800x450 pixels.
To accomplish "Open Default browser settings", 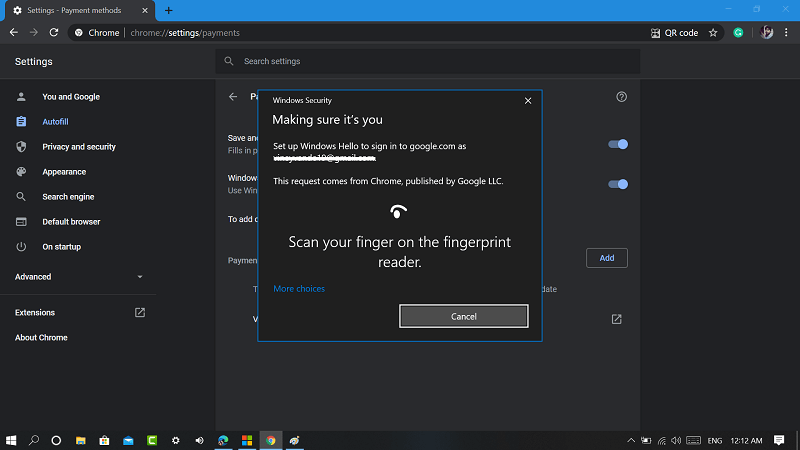I will [71, 222].
